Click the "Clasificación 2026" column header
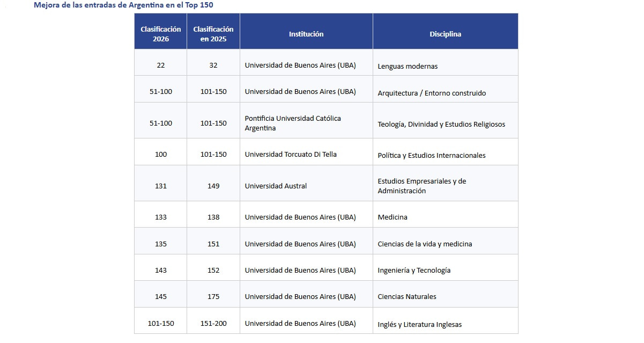The height and width of the screenshot is (343, 644). tap(161, 34)
